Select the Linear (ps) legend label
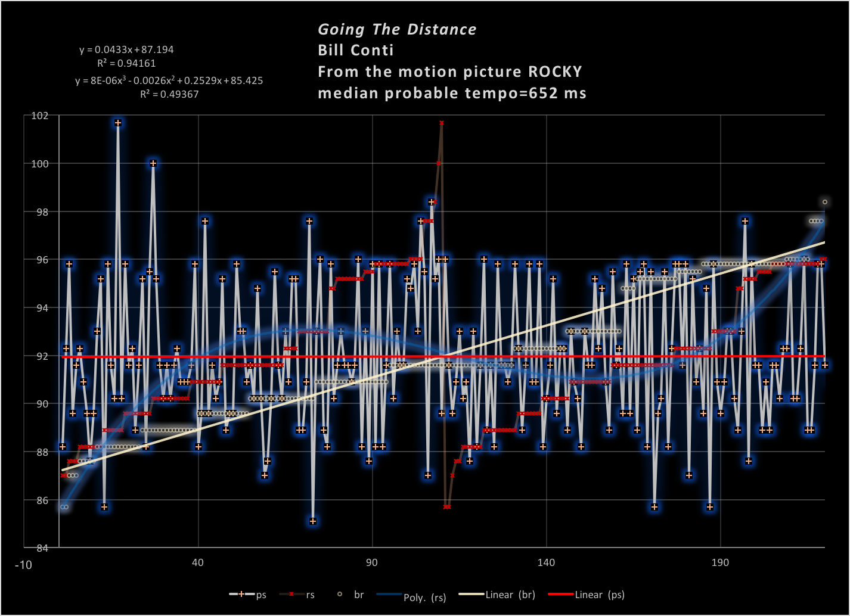The width and height of the screenshot is (850, 616). 600,595
